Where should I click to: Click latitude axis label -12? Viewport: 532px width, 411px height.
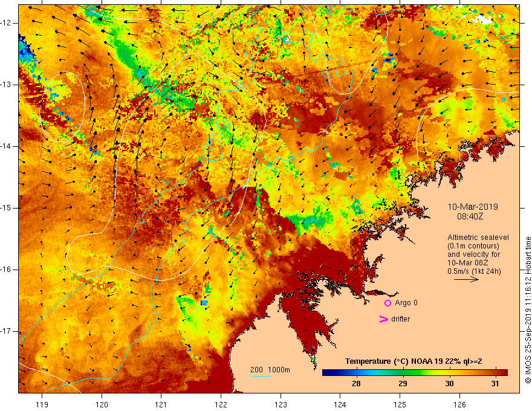(6, 23)
